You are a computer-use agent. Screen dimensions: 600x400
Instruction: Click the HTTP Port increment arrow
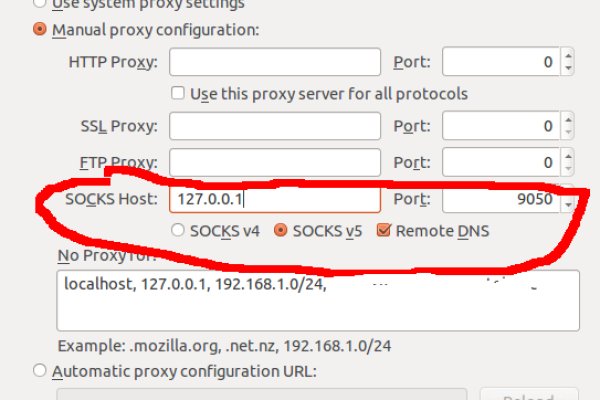(568, 56)
